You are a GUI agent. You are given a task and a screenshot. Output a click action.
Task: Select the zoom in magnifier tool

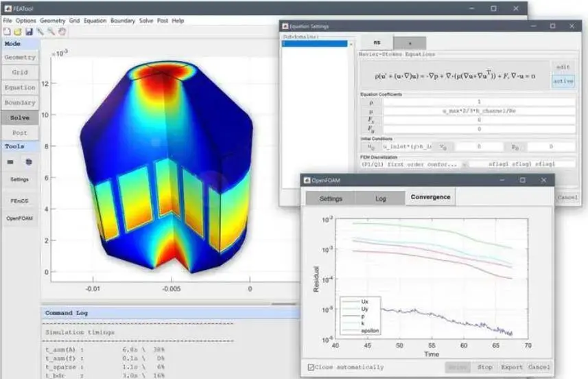pyautogui.click(x=40, y=32)
